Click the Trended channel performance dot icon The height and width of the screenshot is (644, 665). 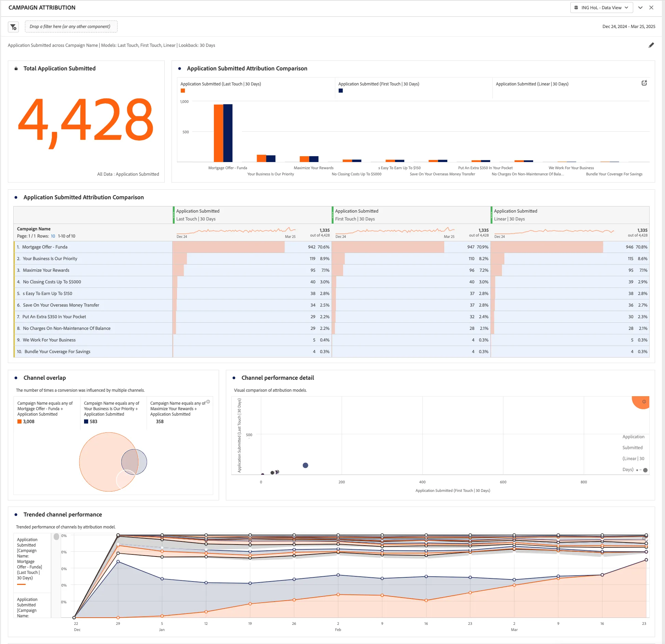pyautogui.click(x=16, y=515)
